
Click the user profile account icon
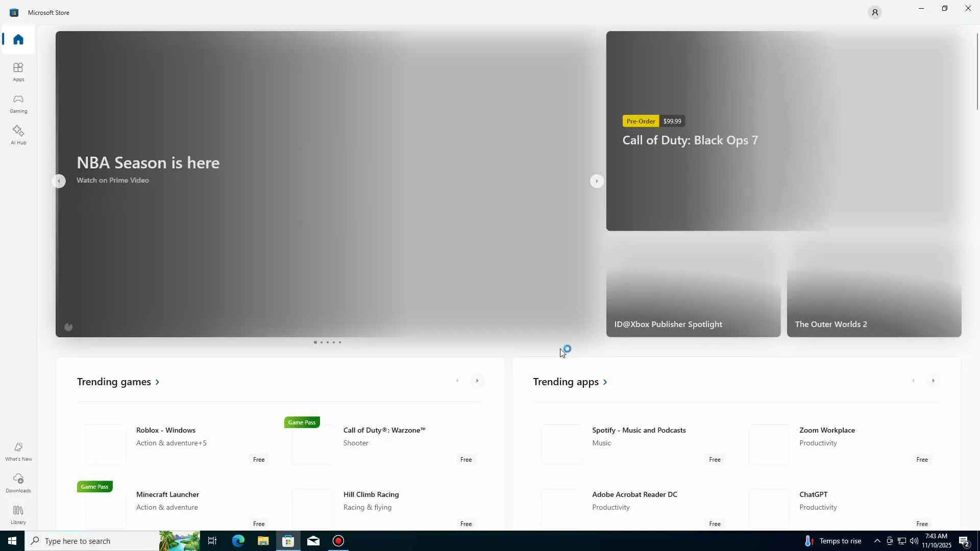click(874, 12)
